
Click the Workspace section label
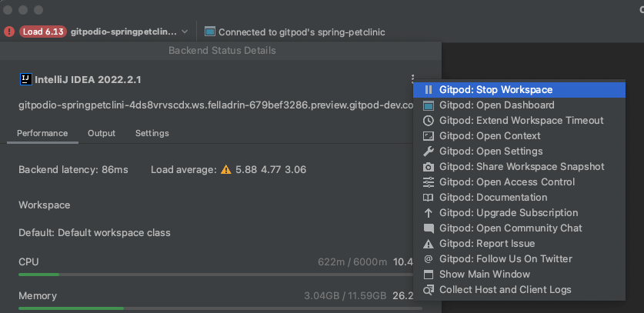point(45,205)
